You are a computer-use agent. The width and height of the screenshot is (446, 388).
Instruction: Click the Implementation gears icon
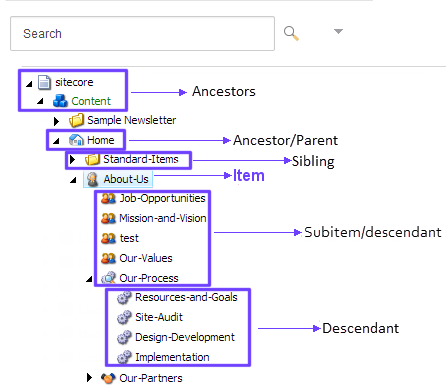pyautogui.click(x=124, y=357)
